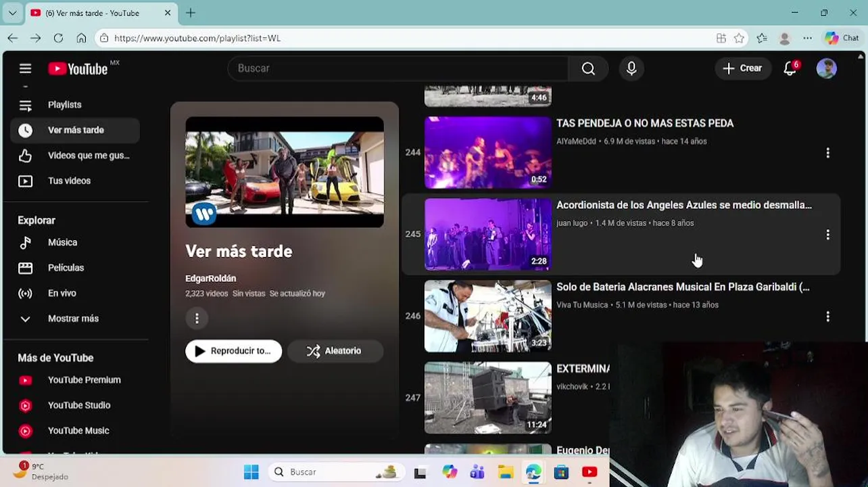This screenshot has height=487, width=868.
Task: Open the browser profile icon
Action: tap(785, 39)
